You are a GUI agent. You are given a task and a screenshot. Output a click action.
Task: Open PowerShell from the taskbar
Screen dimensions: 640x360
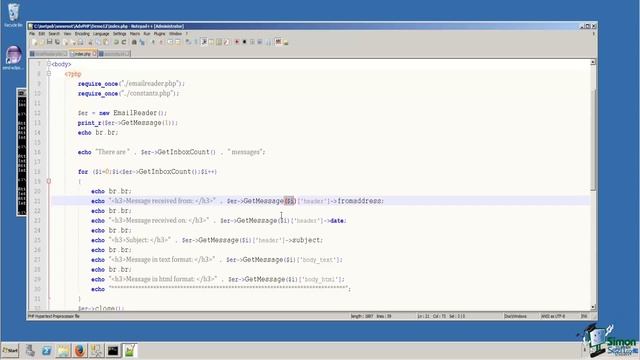[x=46, y=351]
